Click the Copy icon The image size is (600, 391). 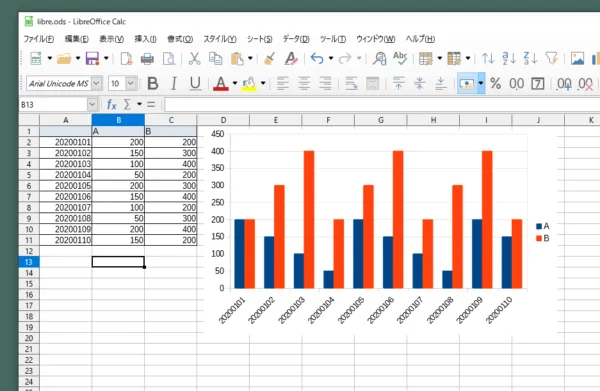215,59
